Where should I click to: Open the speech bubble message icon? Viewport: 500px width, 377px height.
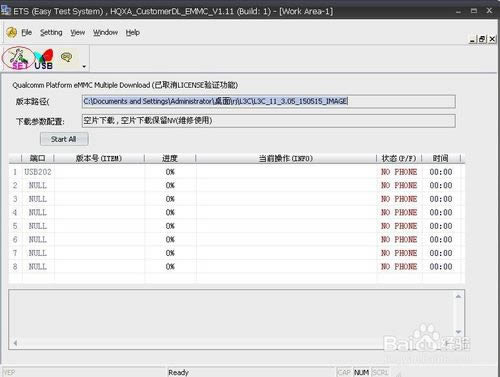tap(67, 57)
